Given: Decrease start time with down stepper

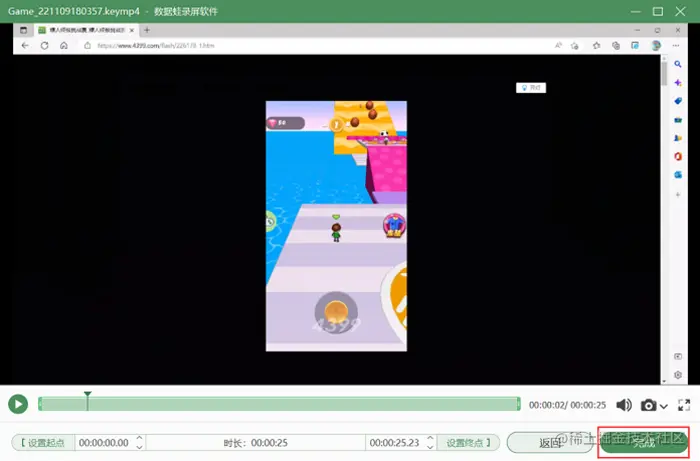Looking at the screenshot, I should tap(140, 447).
